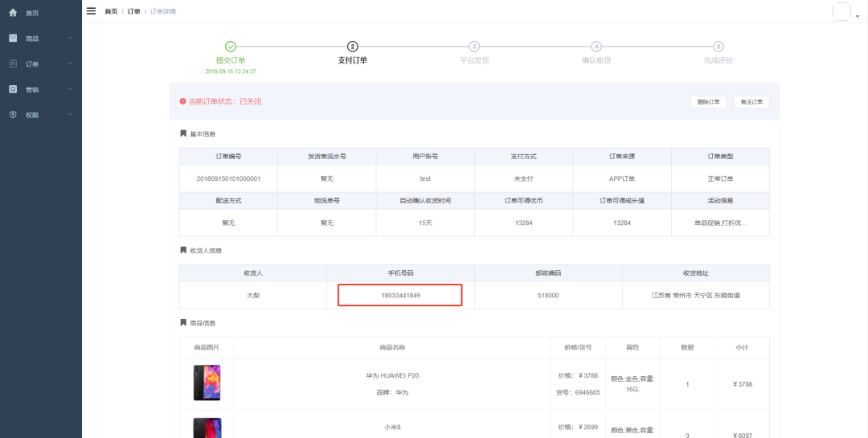Click the 营销 marketing icon in sidebar

pyautogui.click(x=13, y=89)
